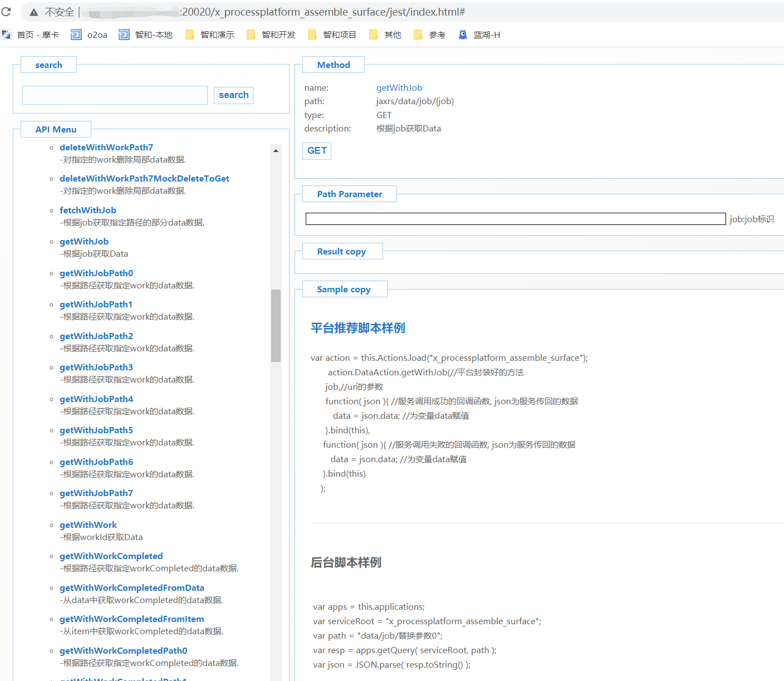Open the getWithWorkCompletedFromData API

pos(132,588)
